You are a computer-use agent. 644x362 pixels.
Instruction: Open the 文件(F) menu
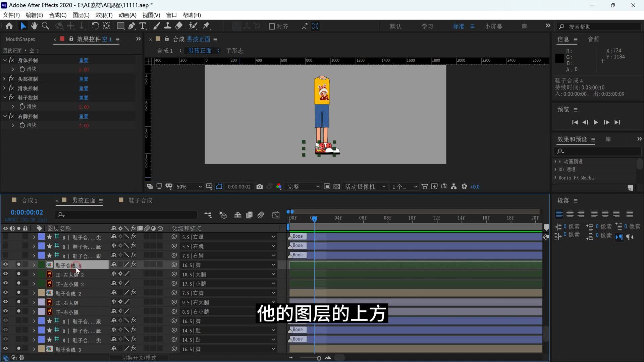pos(11,15)
